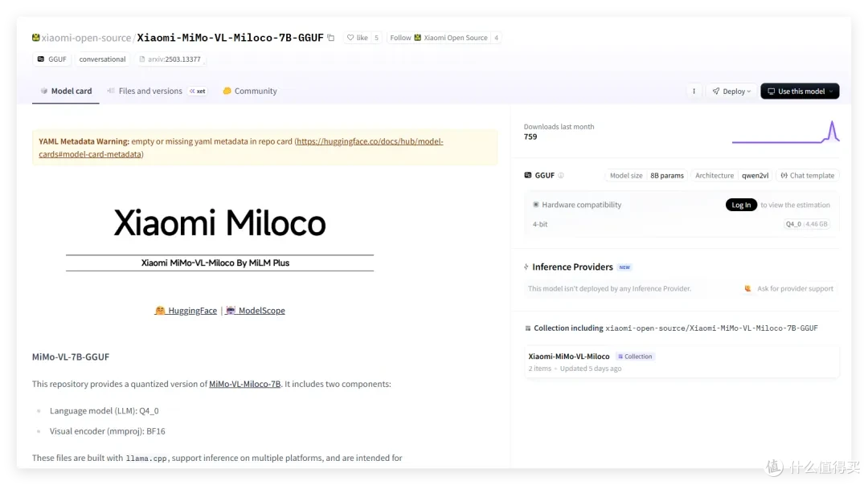Click the Inference Providers lightning icon

pyautogui.click(x=526, y=267)
